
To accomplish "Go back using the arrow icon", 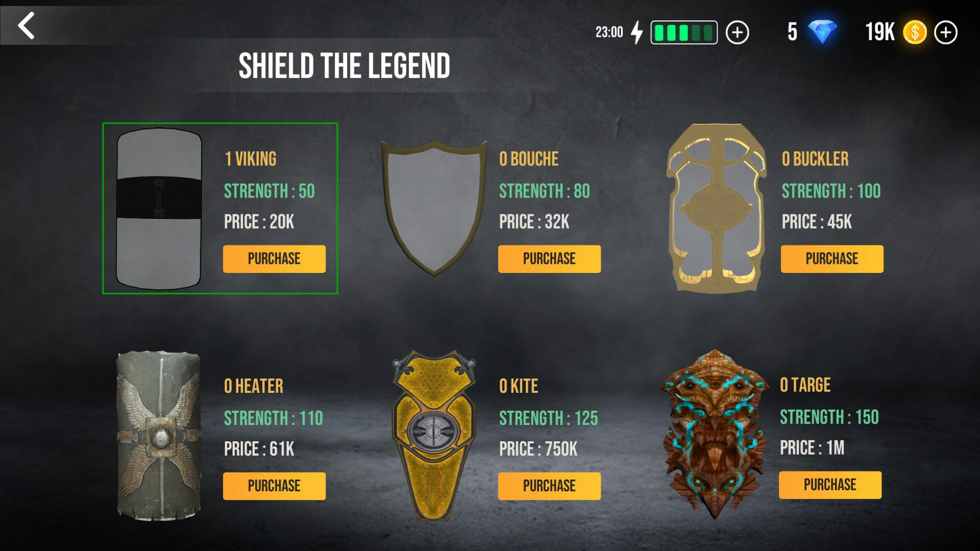I will click(x=27, y=25).
